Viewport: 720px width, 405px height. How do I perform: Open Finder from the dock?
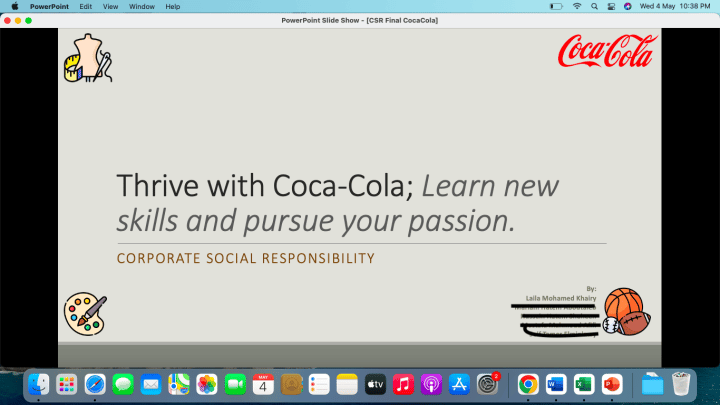click(39, 383)
